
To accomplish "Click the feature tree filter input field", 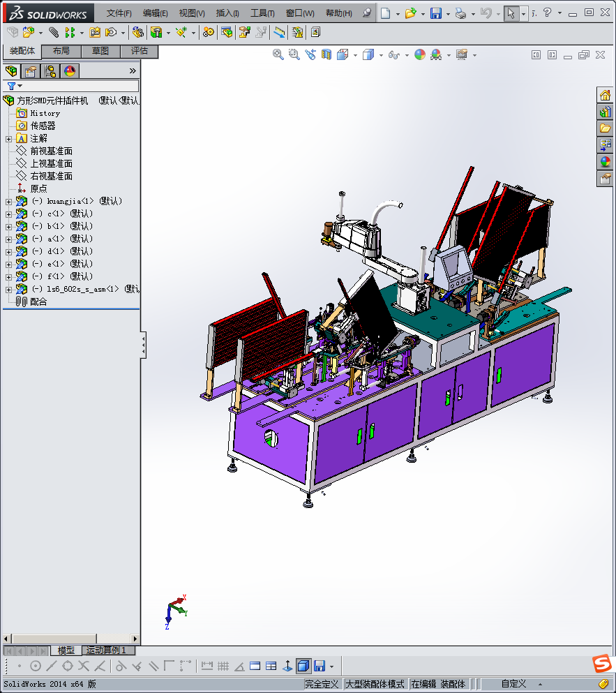I will tap(70, 86).
